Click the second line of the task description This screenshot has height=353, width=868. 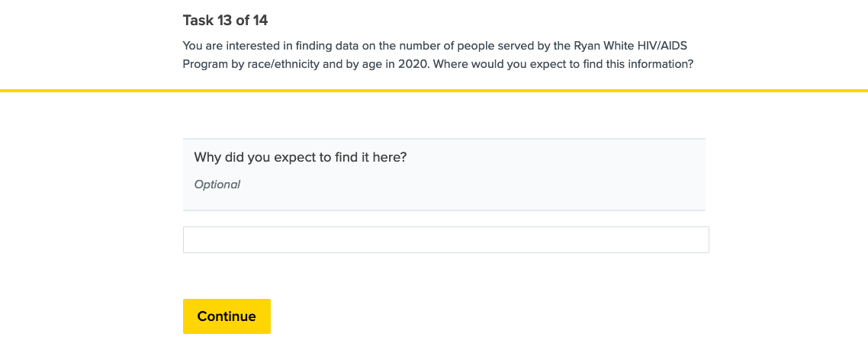438,64
